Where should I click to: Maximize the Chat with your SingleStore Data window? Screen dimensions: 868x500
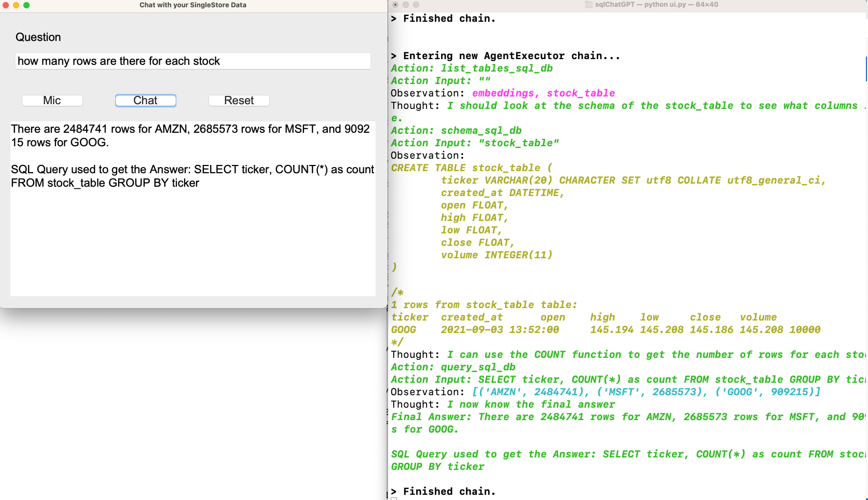point(26,5)
